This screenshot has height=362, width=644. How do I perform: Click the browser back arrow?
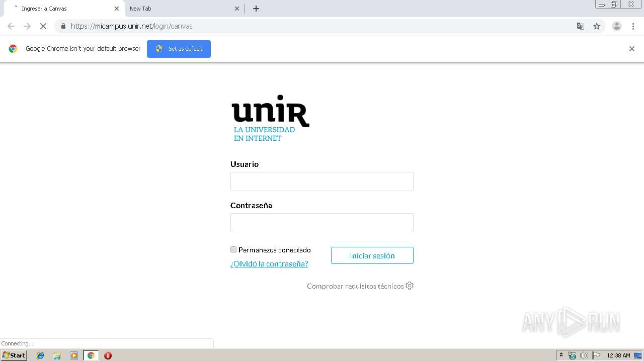coord(11,26)
